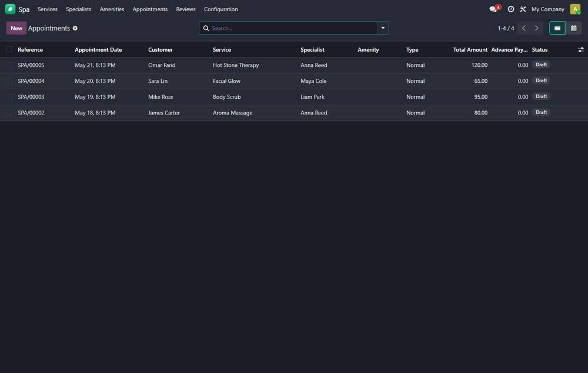The width and height of the screenshot is (588, 373).
Task: Click Facial Glow service cell
Action: pos(226,81)
